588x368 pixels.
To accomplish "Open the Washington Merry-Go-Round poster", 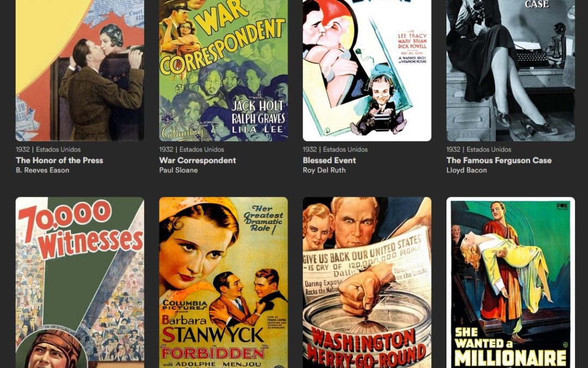I will pyautogui.click(x=367, y=282).
